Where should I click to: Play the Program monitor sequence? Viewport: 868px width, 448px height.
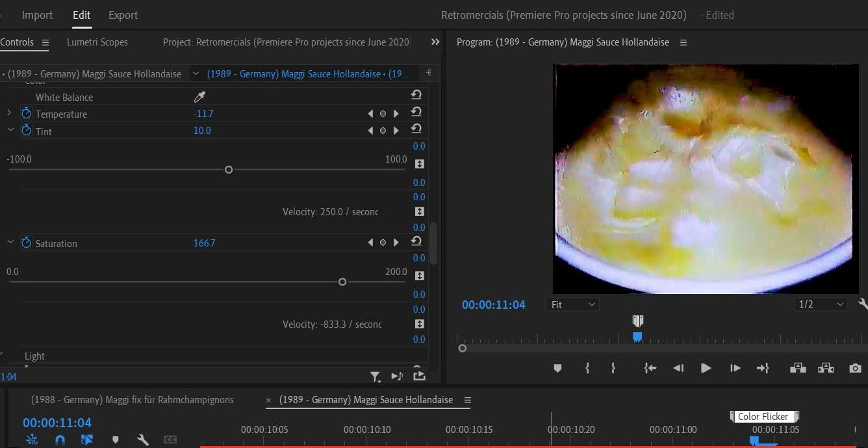click(x=706, y=368)
